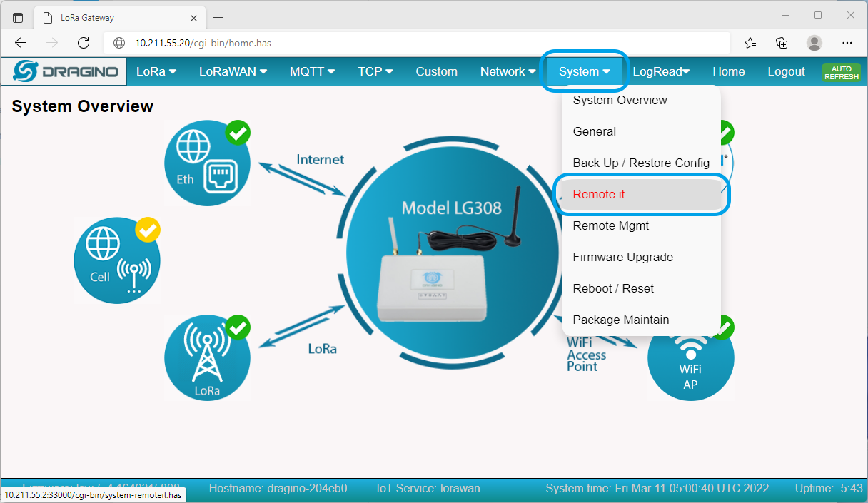The image size is (868, 503).
Task: Toggle the Auto Refresh button
Action: (x=842, y=73)
